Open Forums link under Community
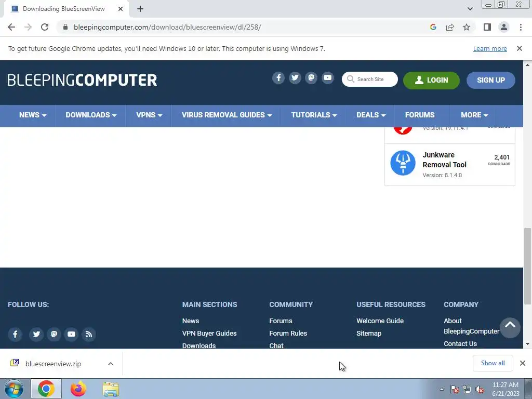The width and height of the screenshot is (532, 399). click(281, 321)
